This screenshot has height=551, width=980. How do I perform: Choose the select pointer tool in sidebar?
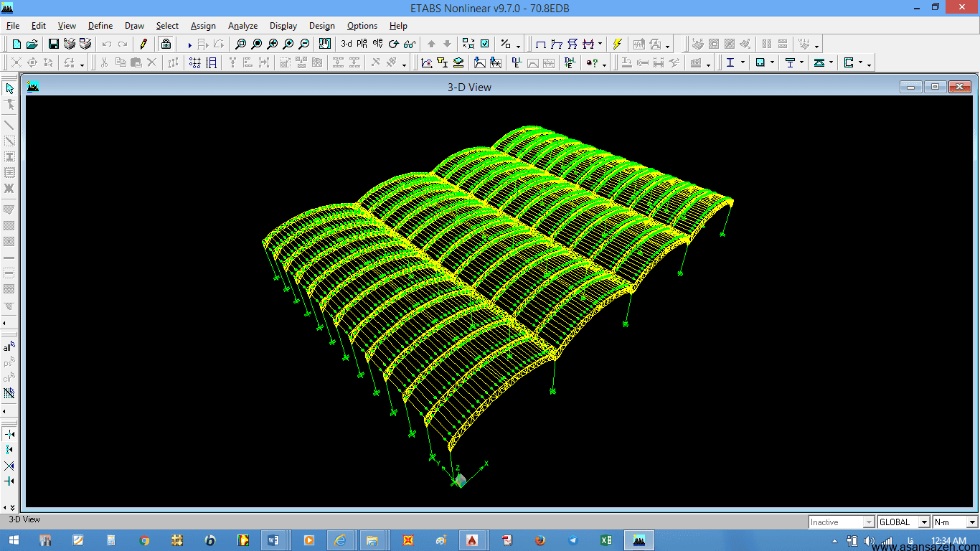pos(9,88)
